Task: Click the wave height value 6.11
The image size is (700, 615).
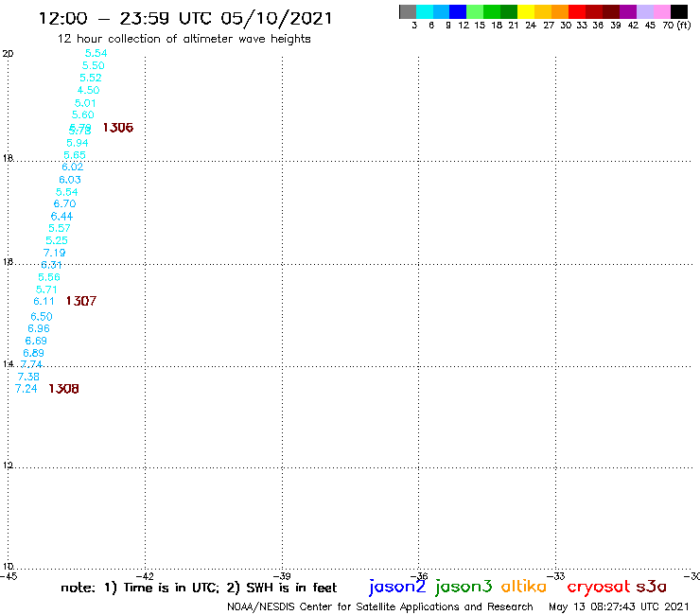Action: click(x=44, y=302)
